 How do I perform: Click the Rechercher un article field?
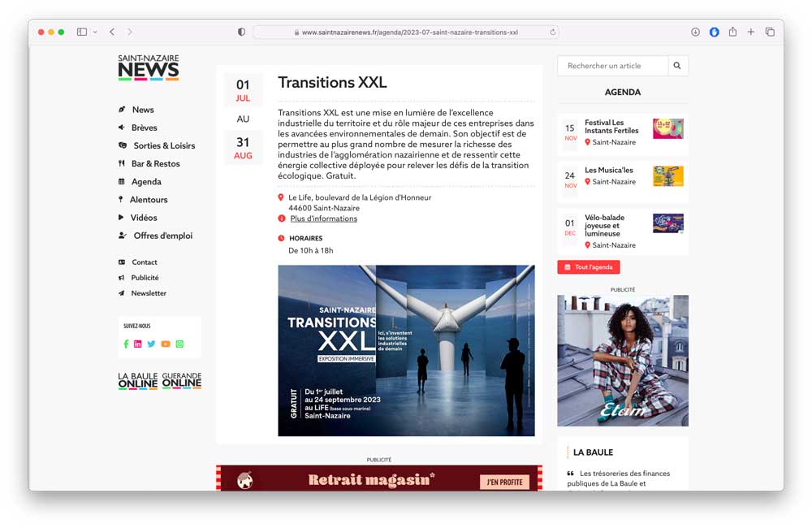(x=612, y=66)
